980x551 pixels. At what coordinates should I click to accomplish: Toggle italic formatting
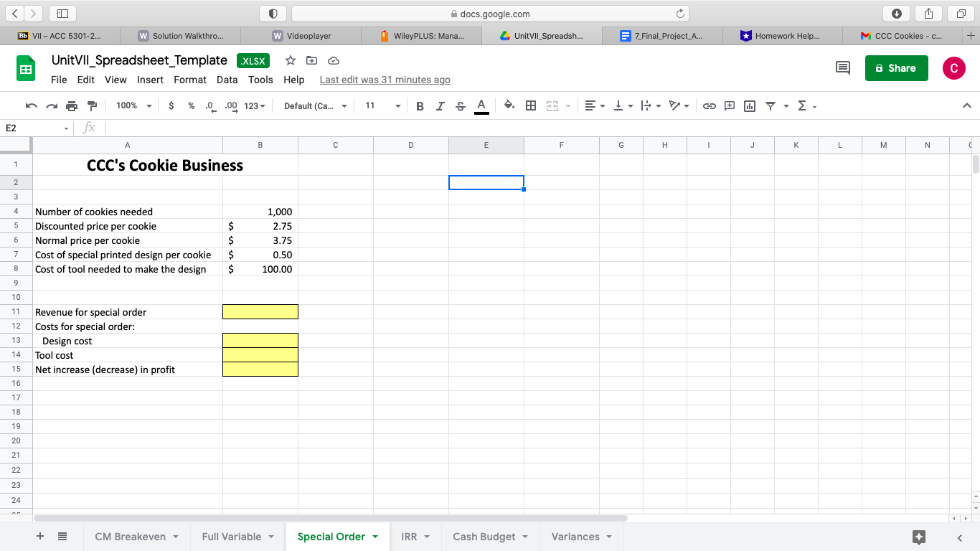(x=440, y=105)
